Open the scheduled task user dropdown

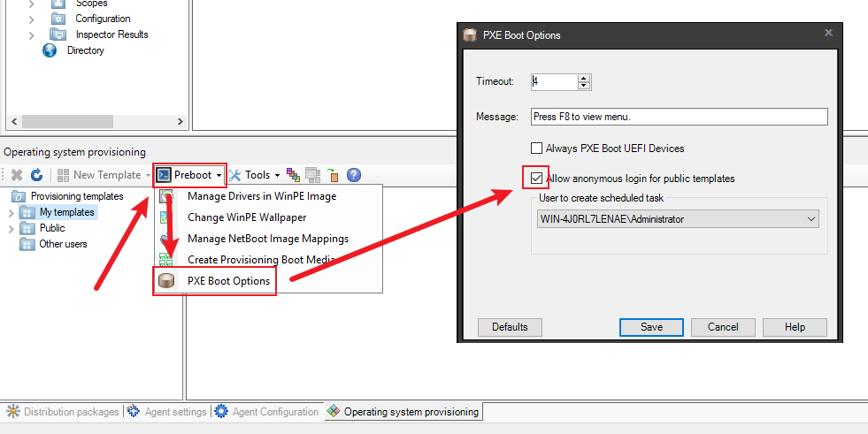pos(811,218)
